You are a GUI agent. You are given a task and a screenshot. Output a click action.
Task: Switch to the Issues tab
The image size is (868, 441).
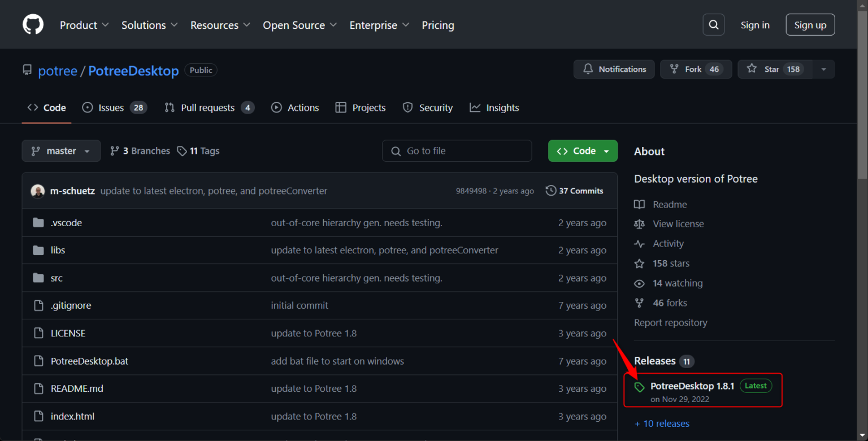114,107
